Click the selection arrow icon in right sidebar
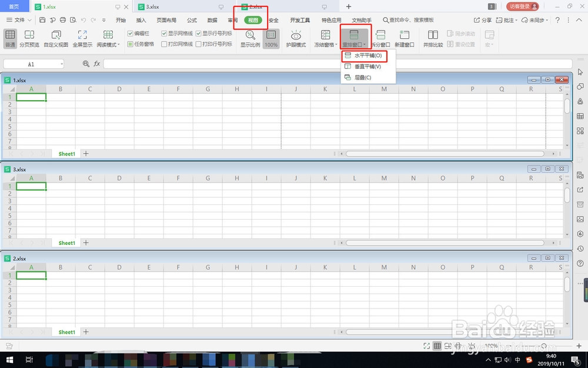Image resolution: width=588 pixels, height=368 pixels. tap(580, 72)
